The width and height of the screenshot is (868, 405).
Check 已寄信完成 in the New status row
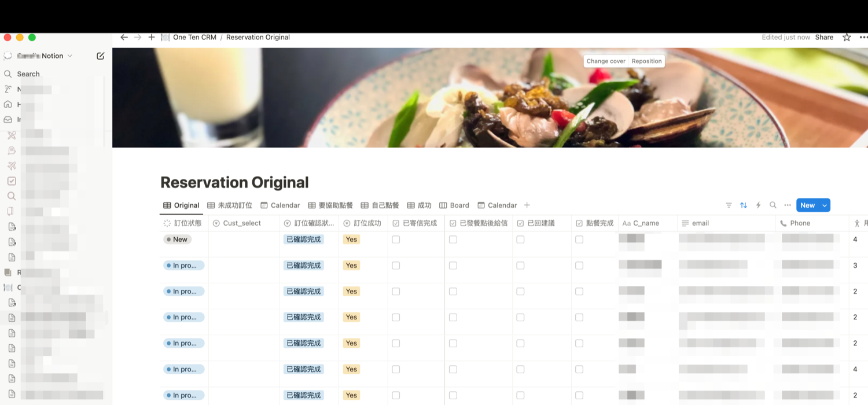tap(396, 240)
